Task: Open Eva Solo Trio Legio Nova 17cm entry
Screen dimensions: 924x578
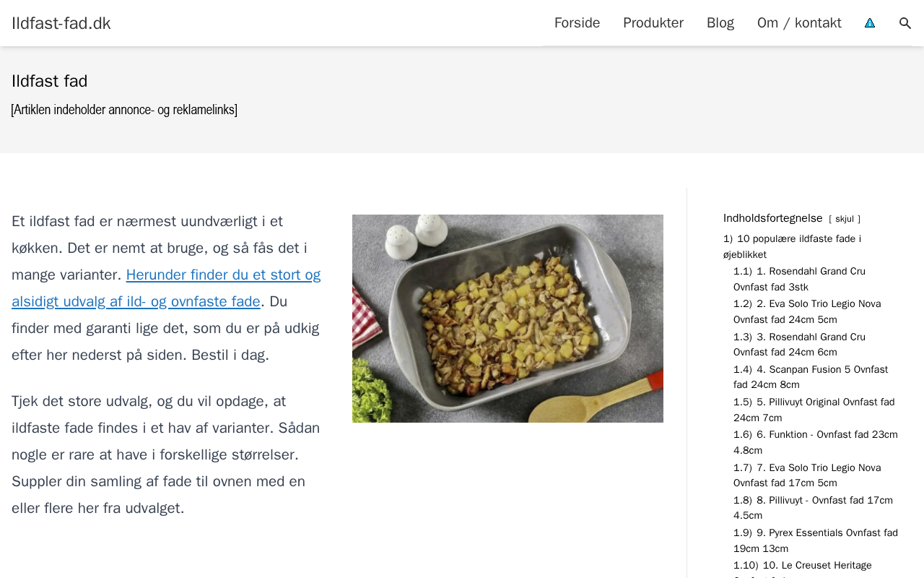Action: click(x=807, y=475)
